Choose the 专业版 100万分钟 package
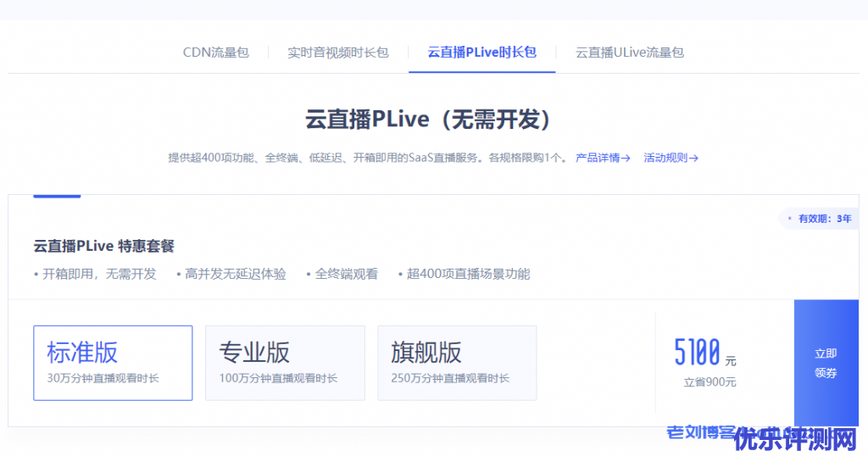This screenshot has height=462, width=868. 285,363
